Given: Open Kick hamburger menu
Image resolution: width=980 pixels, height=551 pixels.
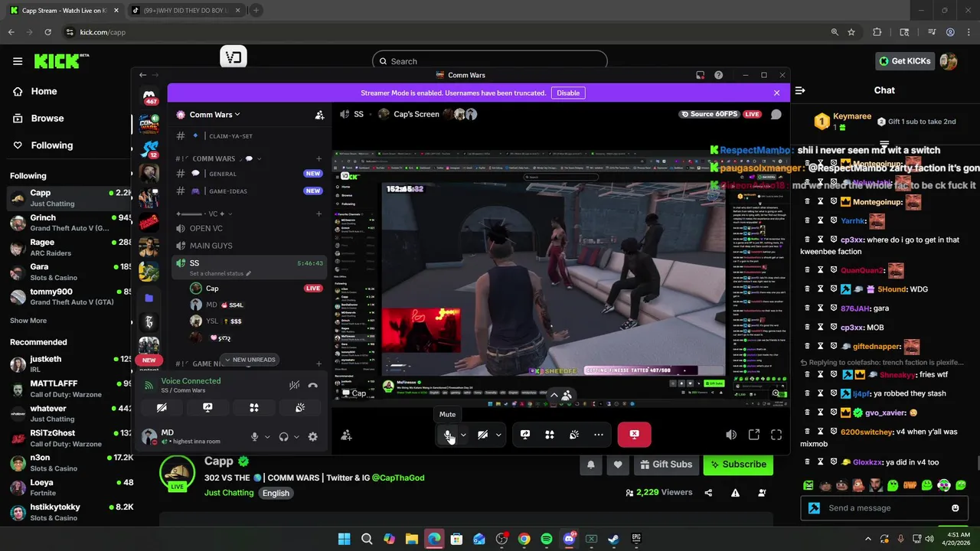Looking at the screenshot, I should tap(17, 61).
